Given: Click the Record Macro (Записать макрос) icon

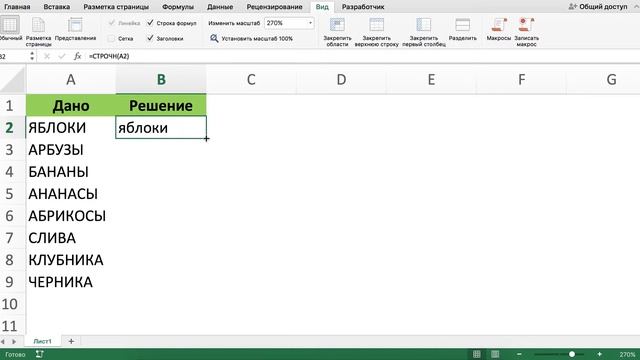Looking at the screenshot, I should tap(526, 25).
